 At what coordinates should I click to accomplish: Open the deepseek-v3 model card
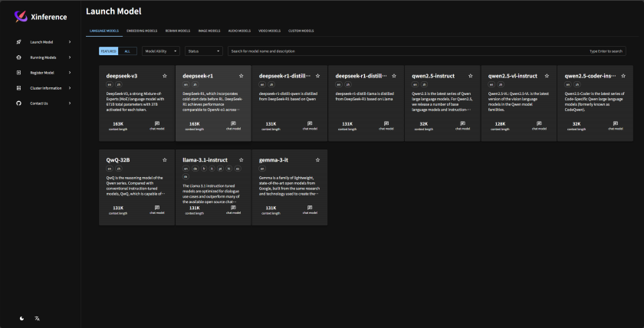point(136,103)
